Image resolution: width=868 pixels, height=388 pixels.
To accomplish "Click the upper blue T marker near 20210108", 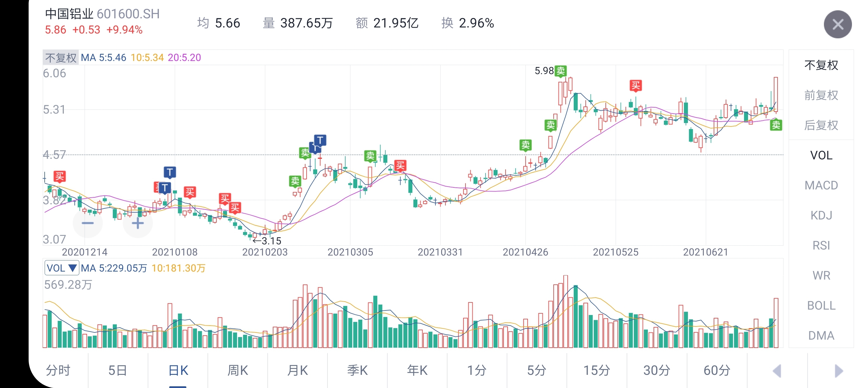I will pyautogui.click(x=170, y=172).
